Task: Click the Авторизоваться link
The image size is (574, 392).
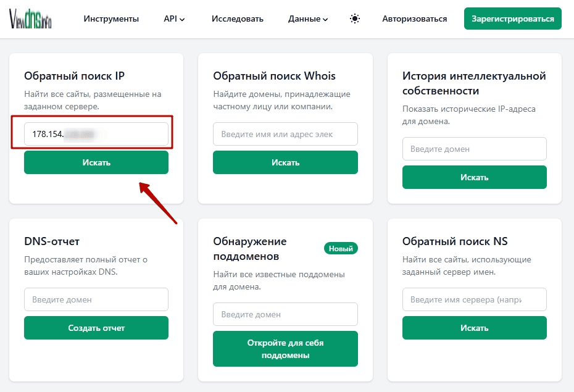Action: point(414,19)
